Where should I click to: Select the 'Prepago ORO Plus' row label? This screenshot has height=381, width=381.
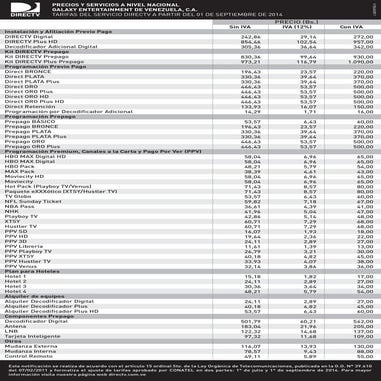[32, 147]
